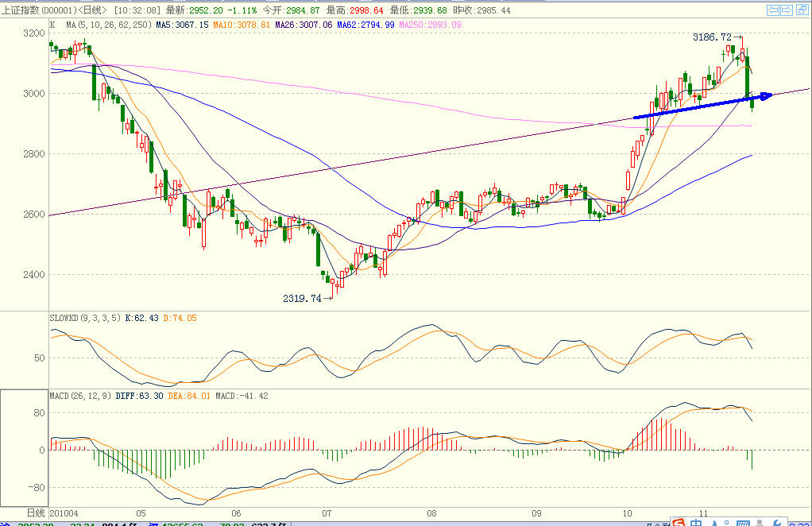Click the -80 level on MACD axis
Viewport: 812px width, 526px height.
click(35, 488)
